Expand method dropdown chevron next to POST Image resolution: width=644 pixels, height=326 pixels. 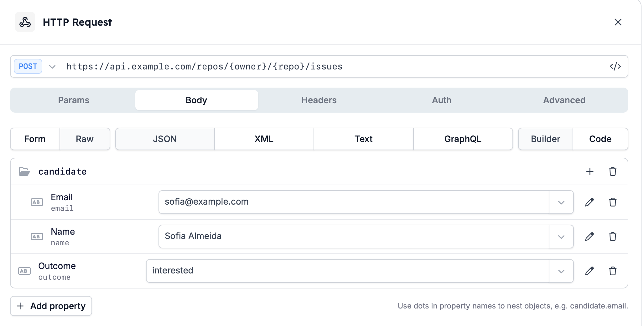[52, 67]
